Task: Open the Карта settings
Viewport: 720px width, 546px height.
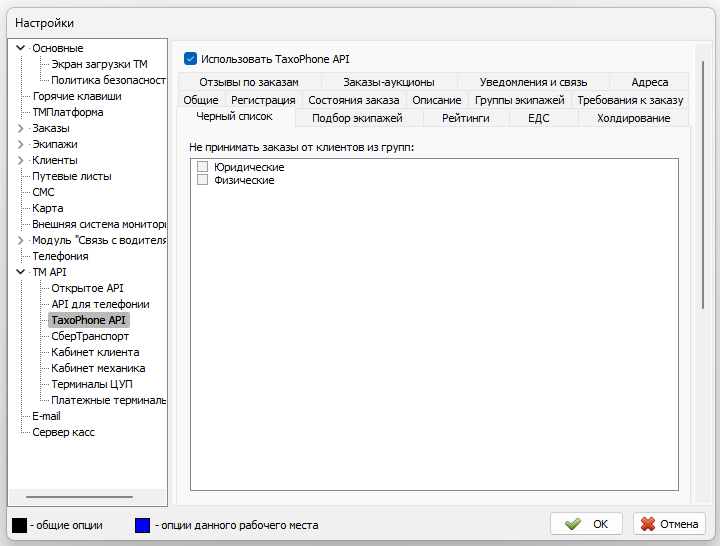Action: coord(48,208)
